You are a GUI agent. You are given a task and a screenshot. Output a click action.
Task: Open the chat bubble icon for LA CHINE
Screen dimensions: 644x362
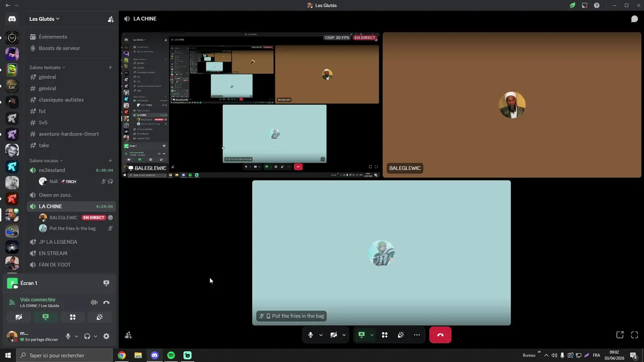[x=634, y=19]
